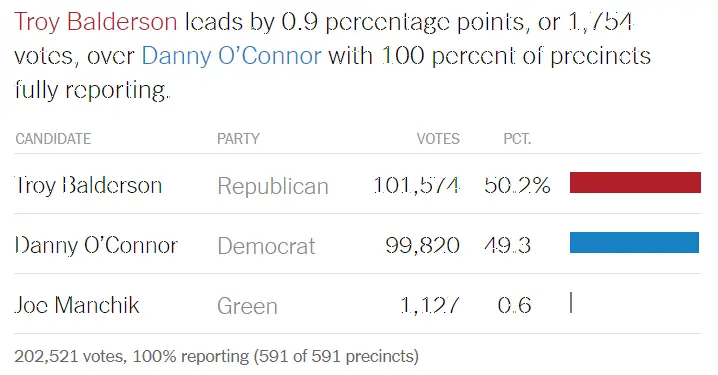Image resolution: width=718 pixels, height=375 pixels.
Task: Click the red Balderson percentage bar
Action: [635, 182]
